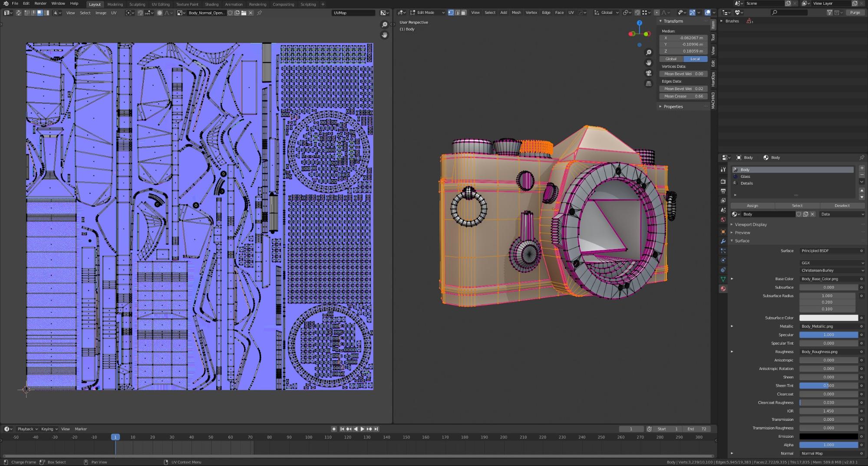Open the folder icon to load image
868x466 pixels.
pos(244,13)
